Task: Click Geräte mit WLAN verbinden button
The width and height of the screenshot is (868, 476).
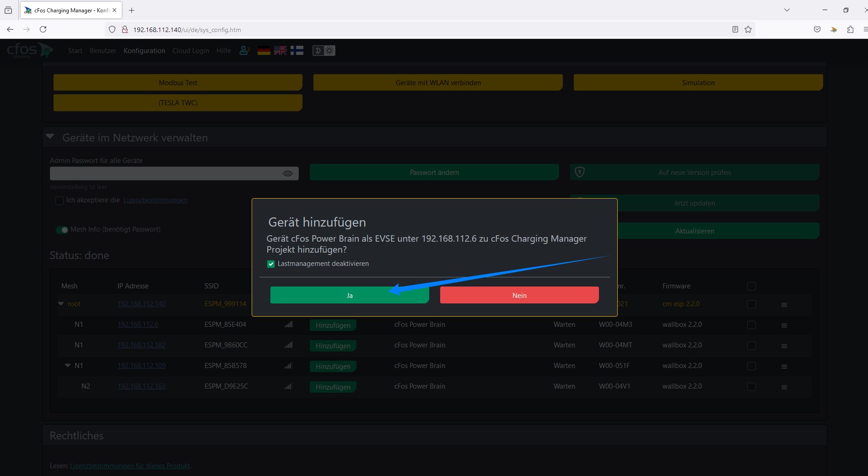Action: point(438,82)
